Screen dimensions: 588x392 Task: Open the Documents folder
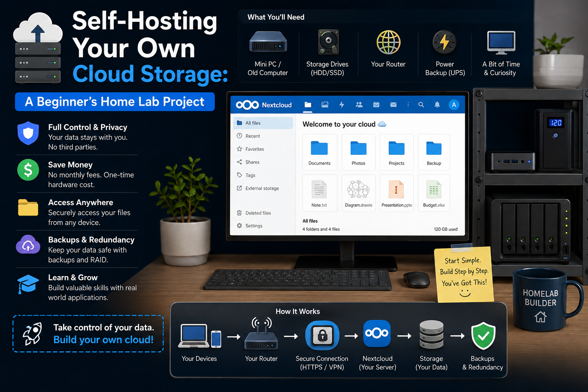320,152
